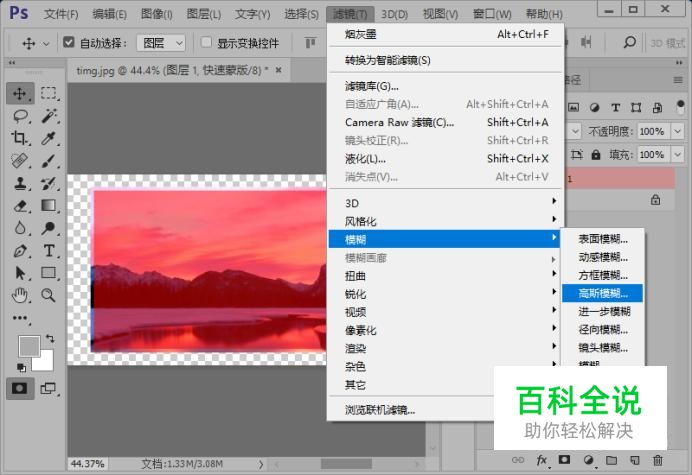Viewport: 692px width, 475px height.
Task: Select the Hand tool
Action: coord(19,295)
